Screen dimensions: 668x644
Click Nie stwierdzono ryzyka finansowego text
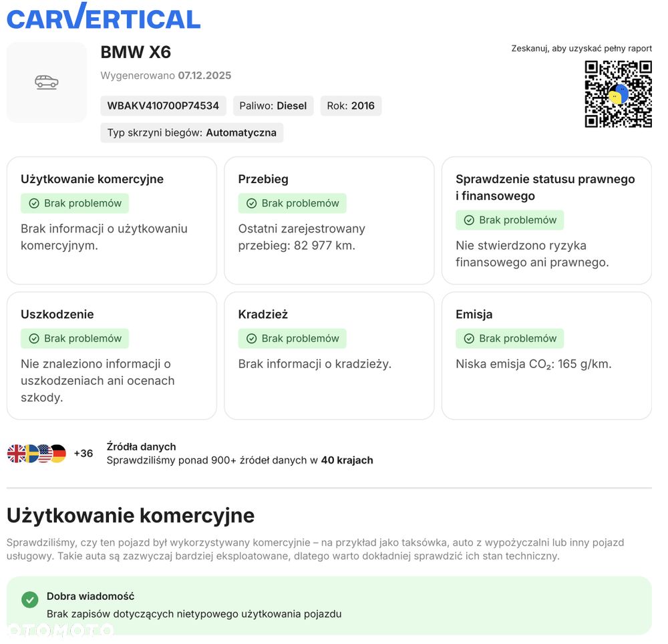[x=532, y=254]
